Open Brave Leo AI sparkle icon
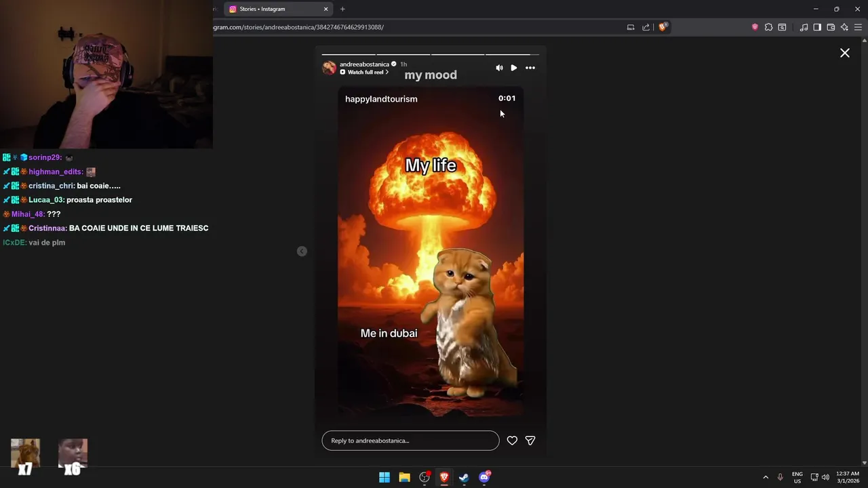The height and width of the screenshot is (488, 868). [844, 27]
